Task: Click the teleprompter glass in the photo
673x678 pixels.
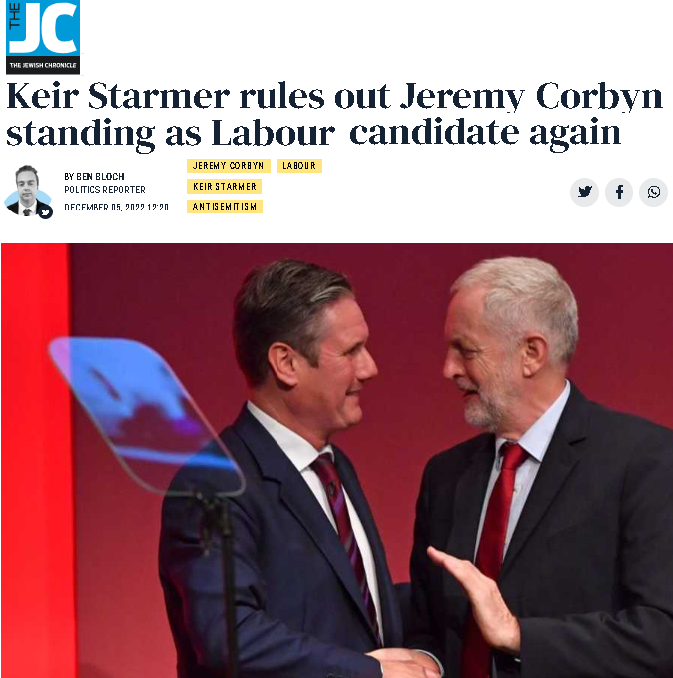Action: 146,416
